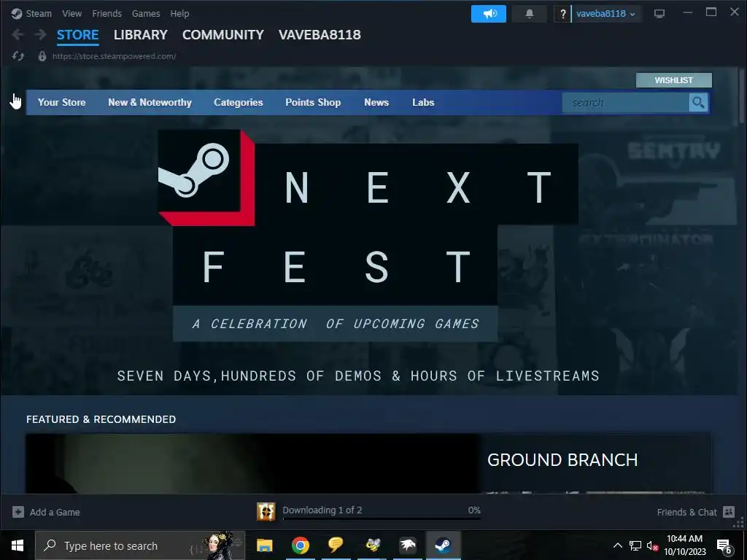Click the store URL address text
This screenshot has width=747, height=560.
click(114, 56)
